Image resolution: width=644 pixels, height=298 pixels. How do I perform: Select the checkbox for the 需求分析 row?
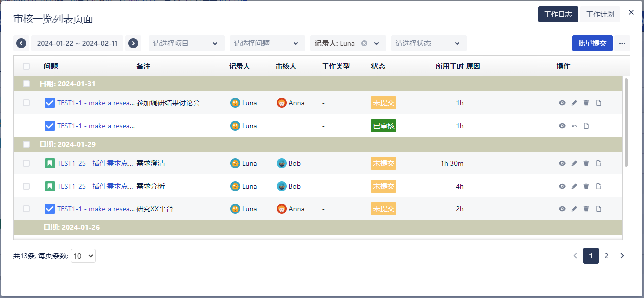(x=26, y=186)
